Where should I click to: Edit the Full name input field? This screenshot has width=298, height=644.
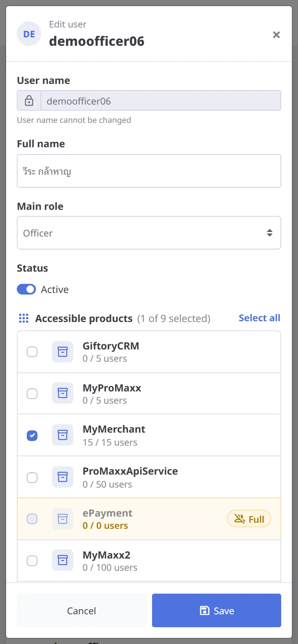(x=149, y=171)
